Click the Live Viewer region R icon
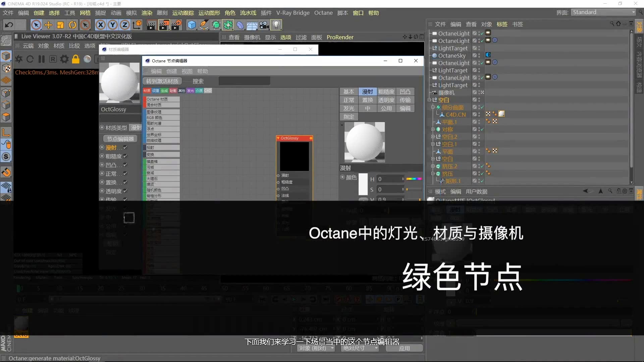 (53, 59)
